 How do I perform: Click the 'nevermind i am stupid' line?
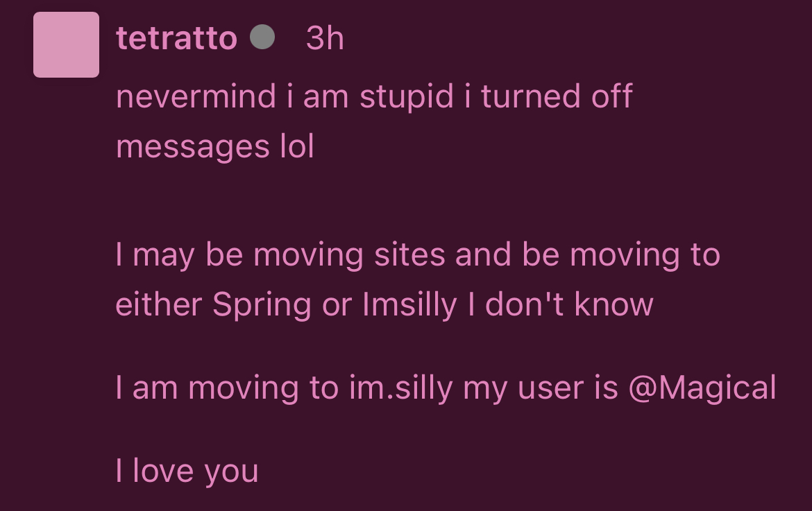pyautogui.click(x=374, y=96)
